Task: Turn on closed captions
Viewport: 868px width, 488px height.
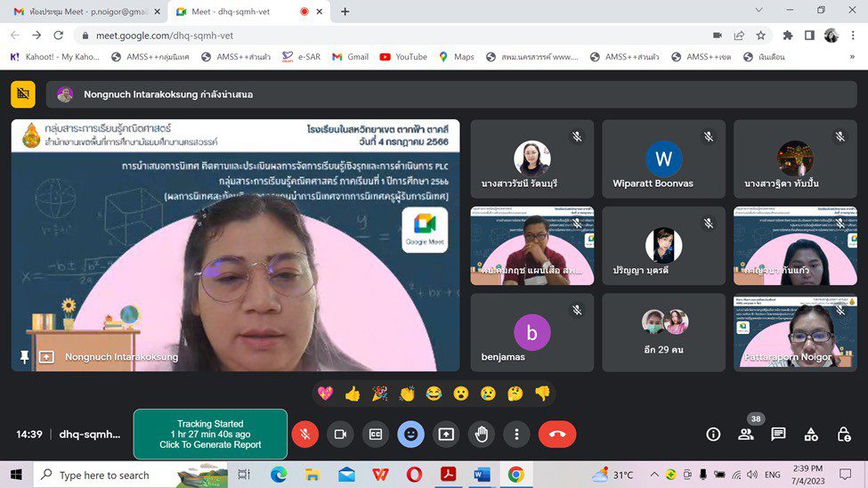Action: point(376,435)
